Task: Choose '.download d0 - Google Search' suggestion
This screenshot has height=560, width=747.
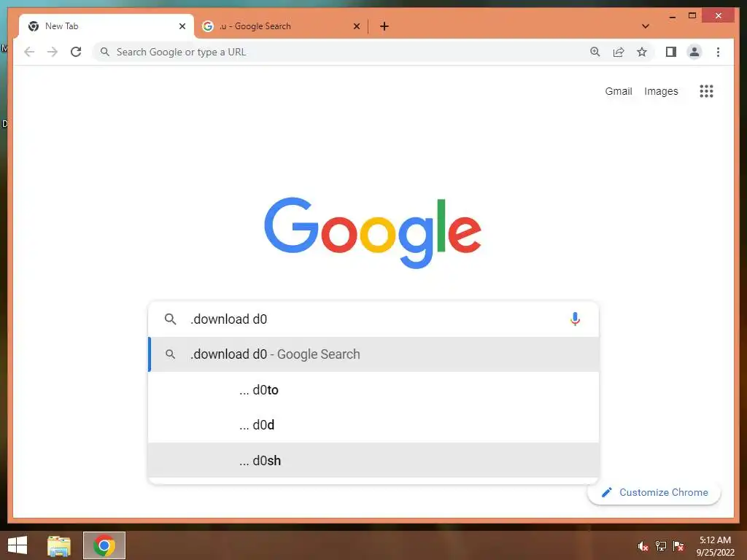Action: pos(373,354)
